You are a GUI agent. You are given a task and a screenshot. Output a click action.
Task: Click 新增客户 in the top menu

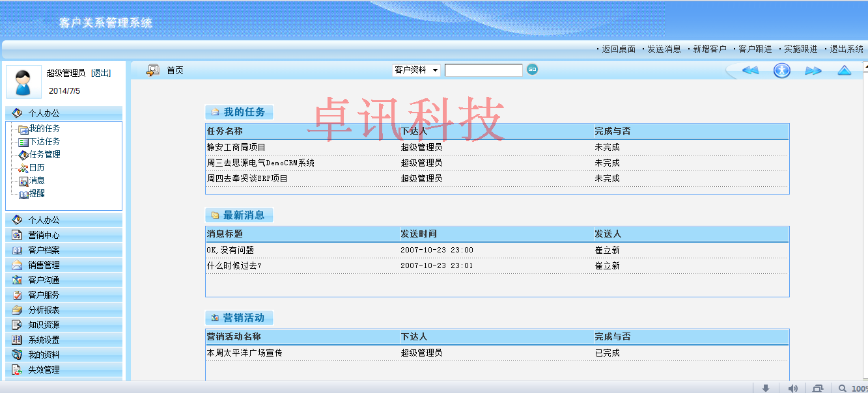point(709,49)
